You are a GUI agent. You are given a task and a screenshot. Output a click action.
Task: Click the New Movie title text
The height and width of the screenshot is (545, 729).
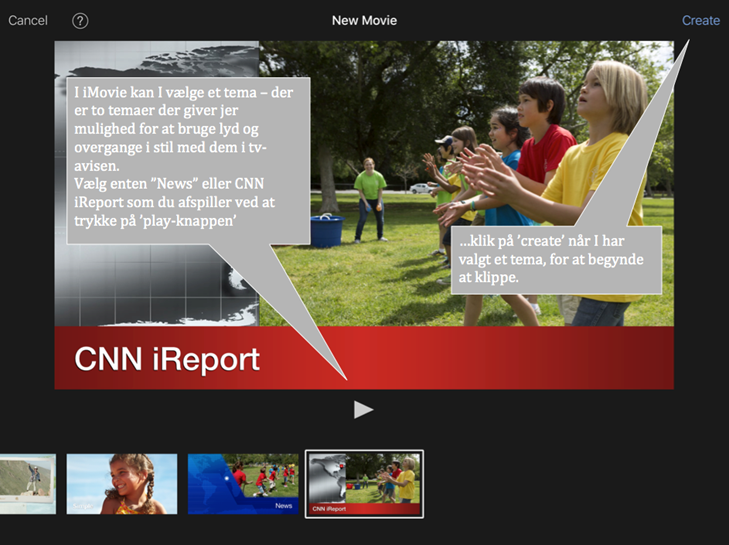364,20
